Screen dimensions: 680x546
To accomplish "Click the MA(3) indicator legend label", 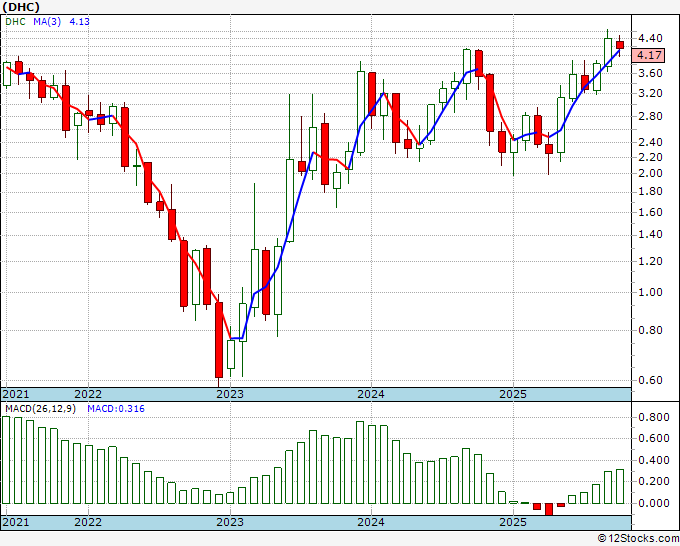I will 47,22.
